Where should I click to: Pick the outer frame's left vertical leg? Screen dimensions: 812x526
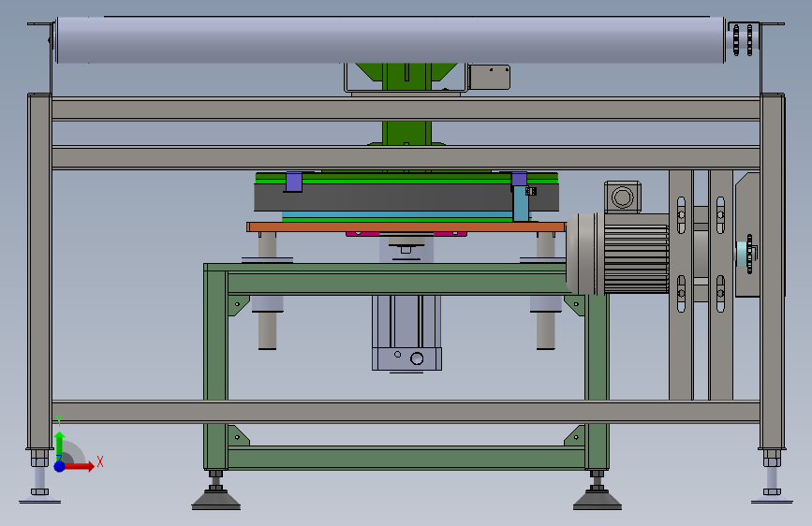tap(39, 271)
